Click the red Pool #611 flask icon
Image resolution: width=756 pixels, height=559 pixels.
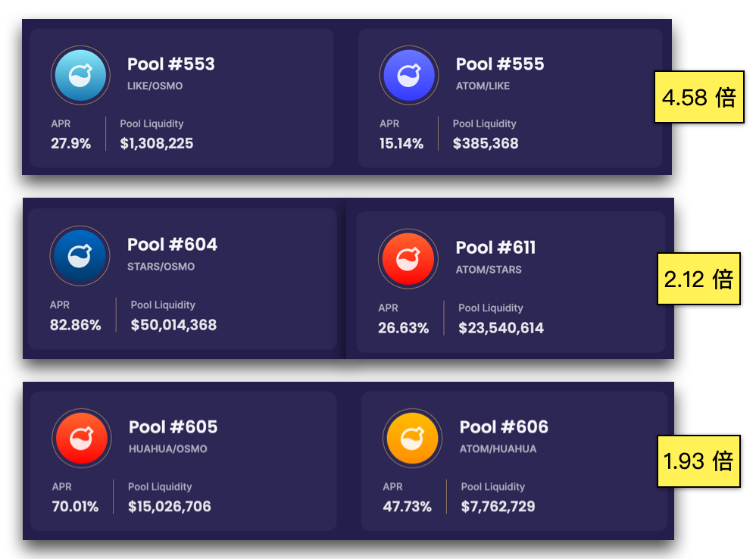(408, 259)
